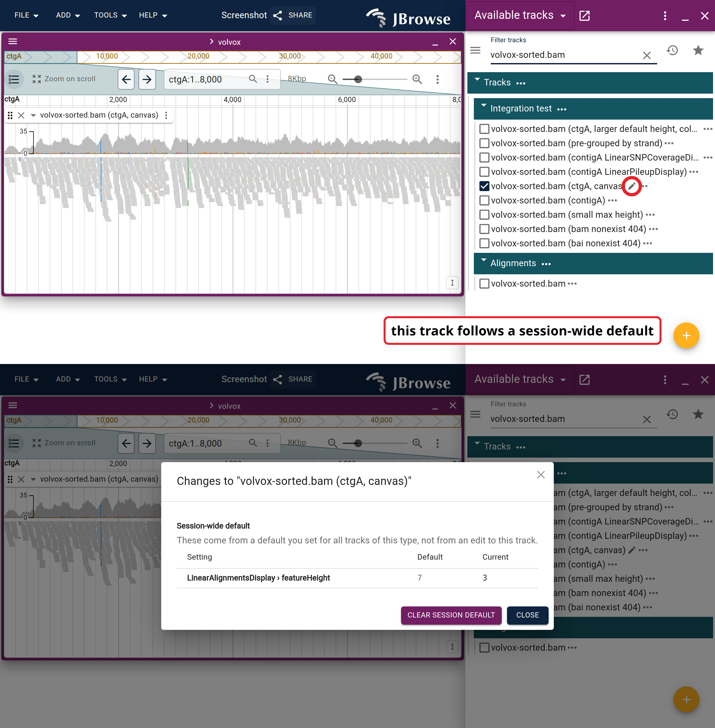Collapse the Alignments category
The height and width of the screenshot is (728, 715).
click(x=484, y=261)
